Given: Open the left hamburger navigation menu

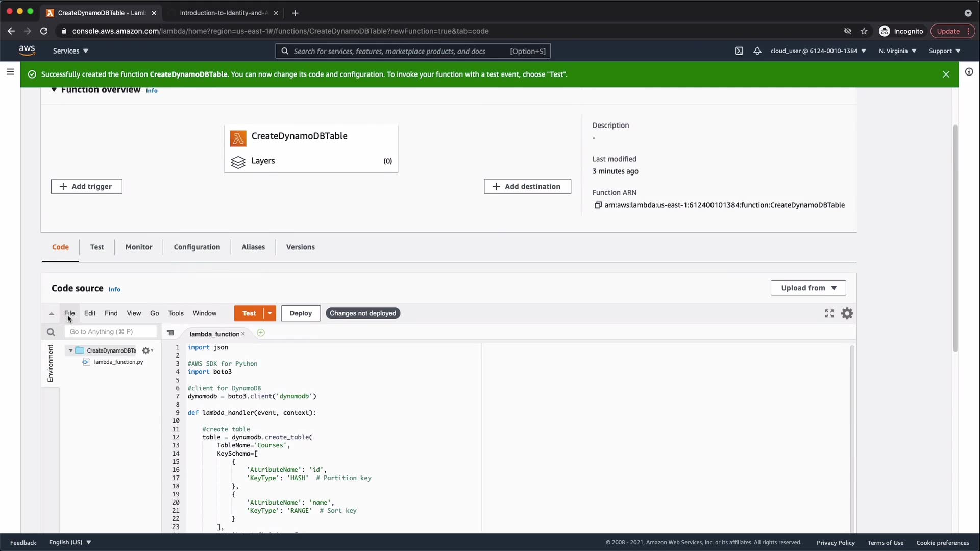Looking at the screenshot, I should coord(10,72).
